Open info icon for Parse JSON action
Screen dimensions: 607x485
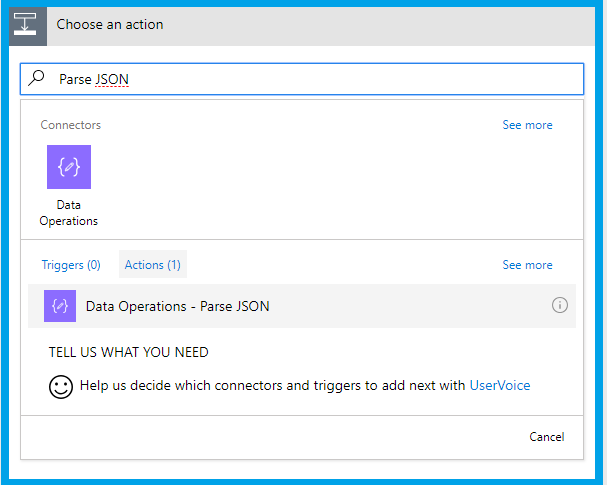coord(560,305)
